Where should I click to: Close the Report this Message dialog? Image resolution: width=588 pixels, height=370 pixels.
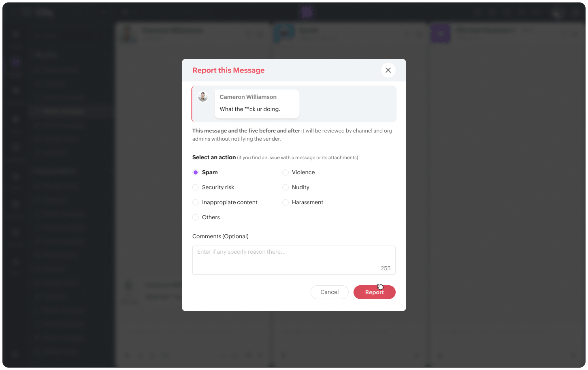388,70
